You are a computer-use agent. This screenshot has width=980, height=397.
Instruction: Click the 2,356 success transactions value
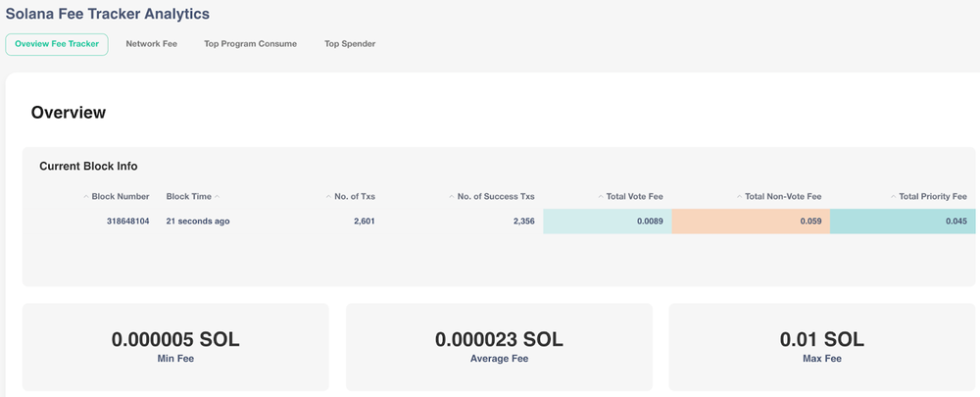pyautogui.click(x=523, y=222)
